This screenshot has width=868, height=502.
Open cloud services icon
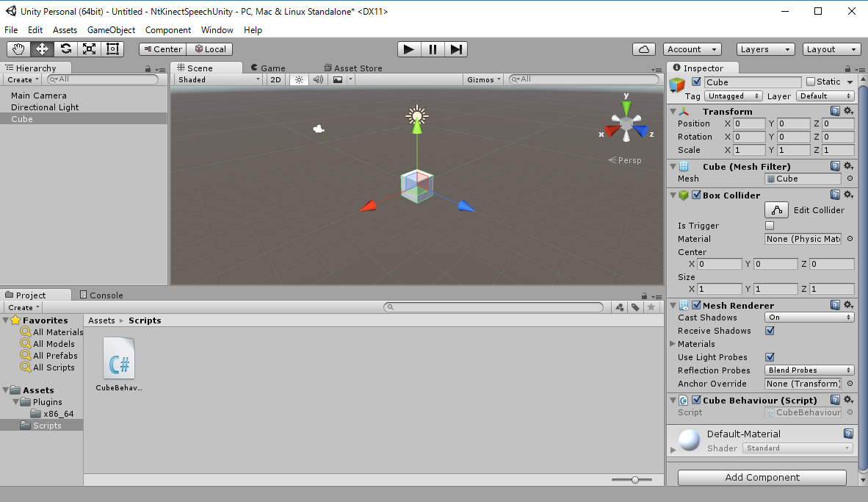[x=644, y=49]
